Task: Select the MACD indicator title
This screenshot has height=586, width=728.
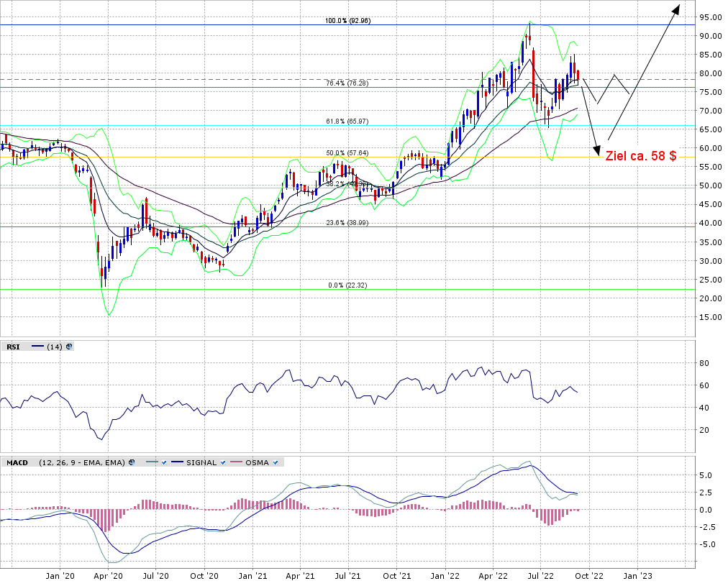Action: [x=17, y=462]
